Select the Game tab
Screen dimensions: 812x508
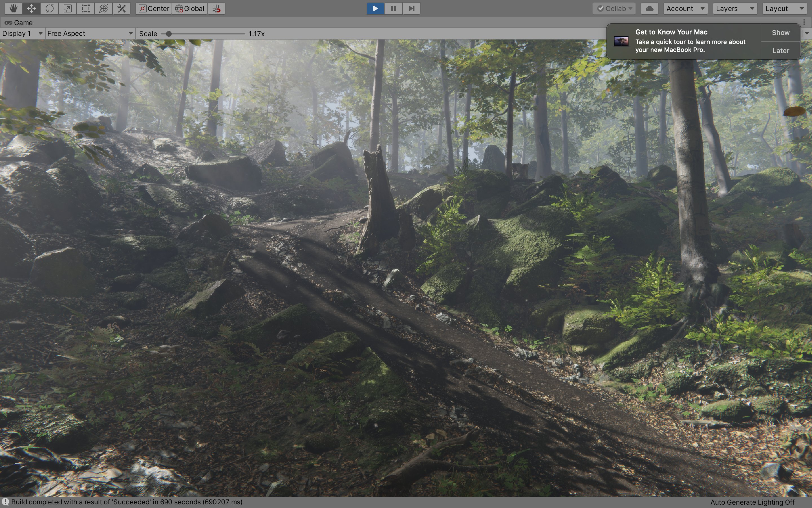click(x=19, y=23)
